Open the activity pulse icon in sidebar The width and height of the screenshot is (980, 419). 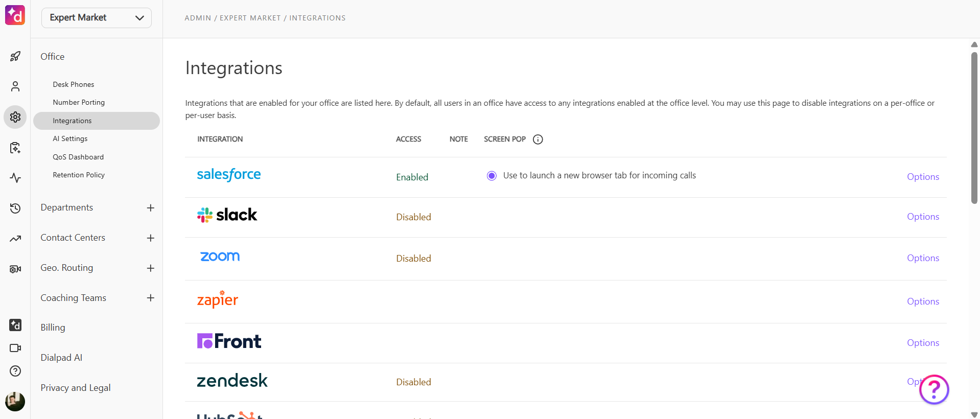[x=15, y=178]
